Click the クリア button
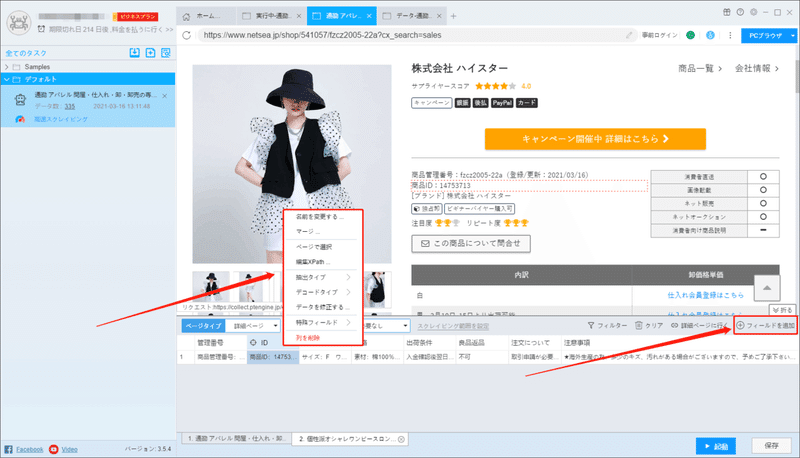This screenshot has width=800, height=458. 649,325
